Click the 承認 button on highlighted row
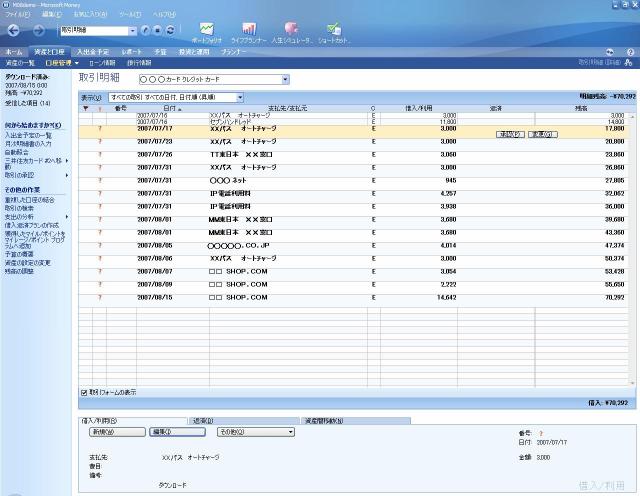The width and height of the screenshot is (640, 496). pyautogui.click(x=510, y=134)
